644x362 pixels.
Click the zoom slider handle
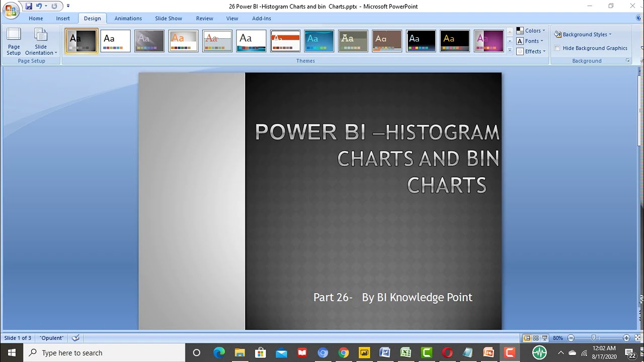pyautogui.click(x=594, y=338)
